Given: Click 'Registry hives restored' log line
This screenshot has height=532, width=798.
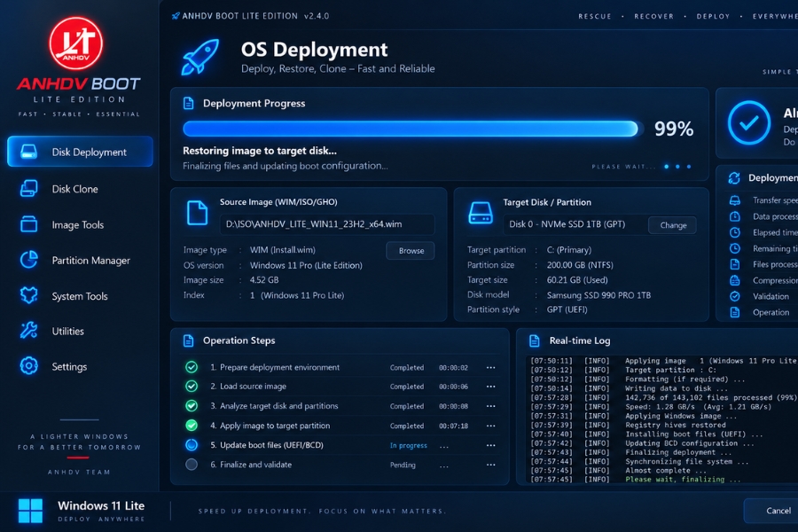Looking at the screenshot, I should coord(676,425).
